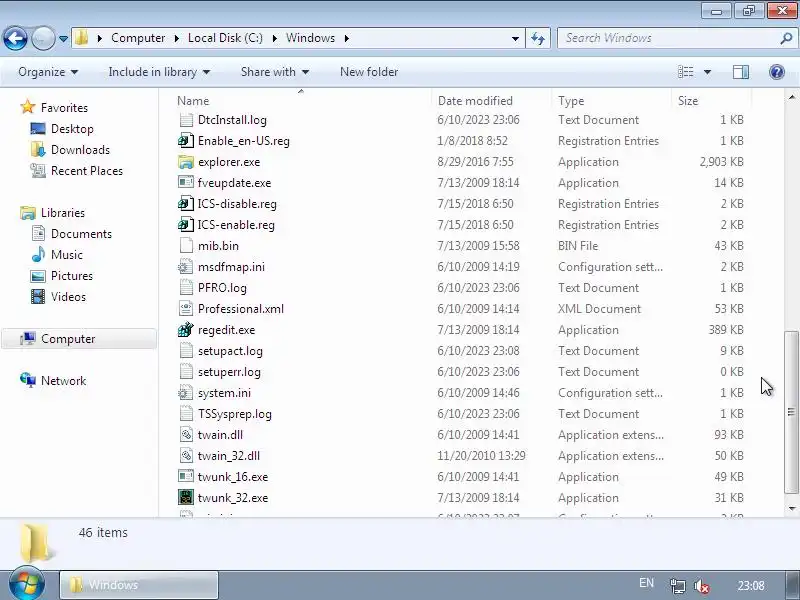Click the Forward navigation arrow

click(x=43, y=38)
